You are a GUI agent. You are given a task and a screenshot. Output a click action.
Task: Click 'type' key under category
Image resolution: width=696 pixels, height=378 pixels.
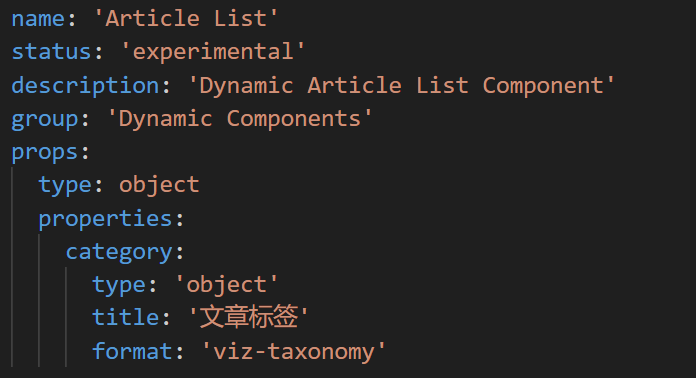point(119,285)
